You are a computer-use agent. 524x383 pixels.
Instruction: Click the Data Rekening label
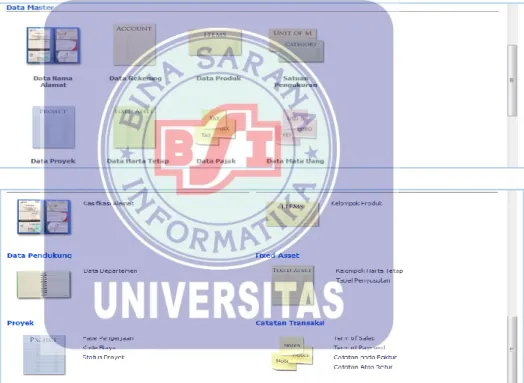tap(135, 78)
